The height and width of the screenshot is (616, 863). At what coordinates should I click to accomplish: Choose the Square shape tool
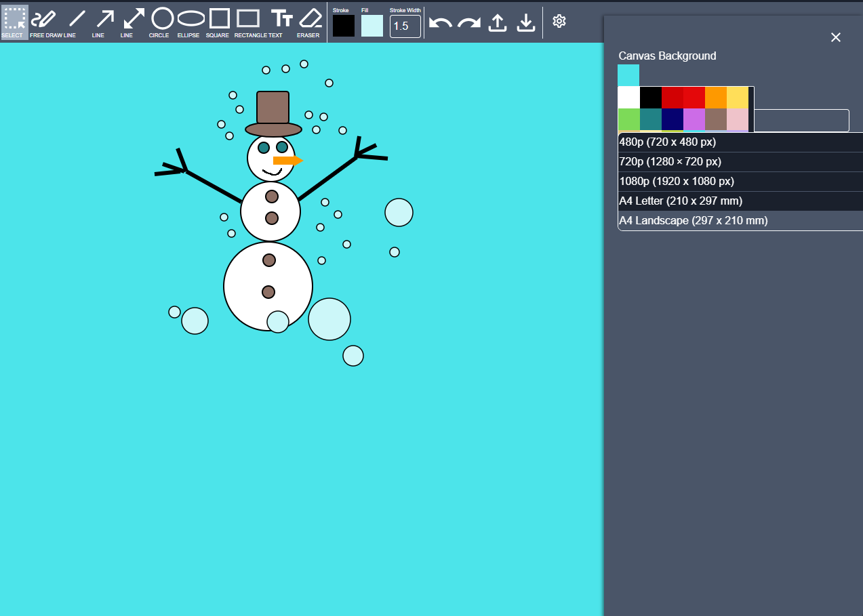[219, 22]
